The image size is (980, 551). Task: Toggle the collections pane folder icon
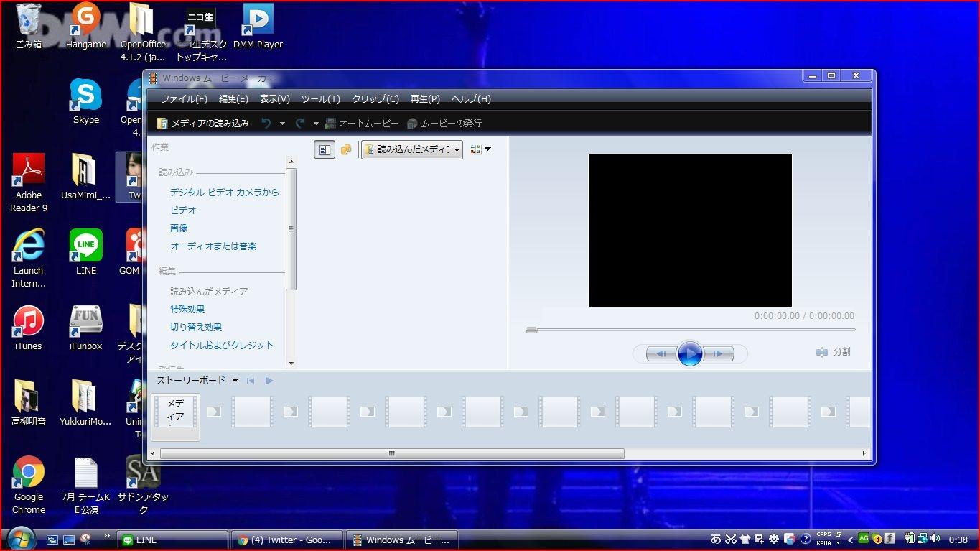346,149
